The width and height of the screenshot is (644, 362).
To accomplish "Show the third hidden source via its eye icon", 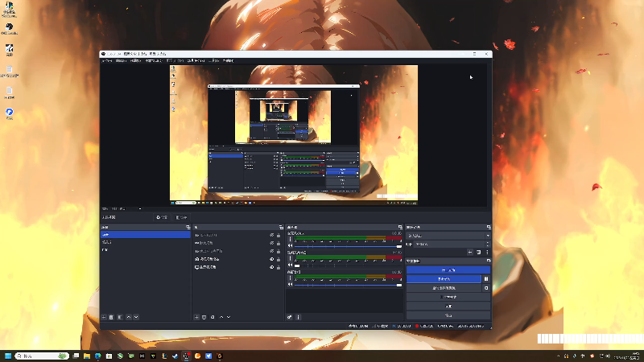I will pyautogui.click(x=271, y=251).
